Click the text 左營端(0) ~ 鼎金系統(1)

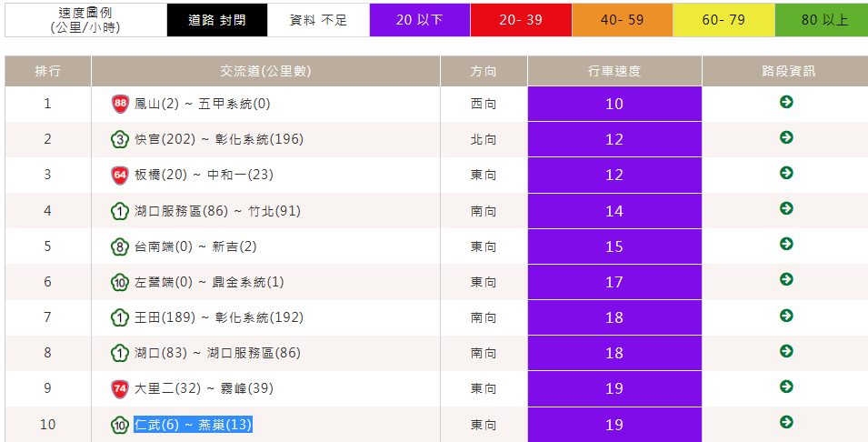(209, 282)
